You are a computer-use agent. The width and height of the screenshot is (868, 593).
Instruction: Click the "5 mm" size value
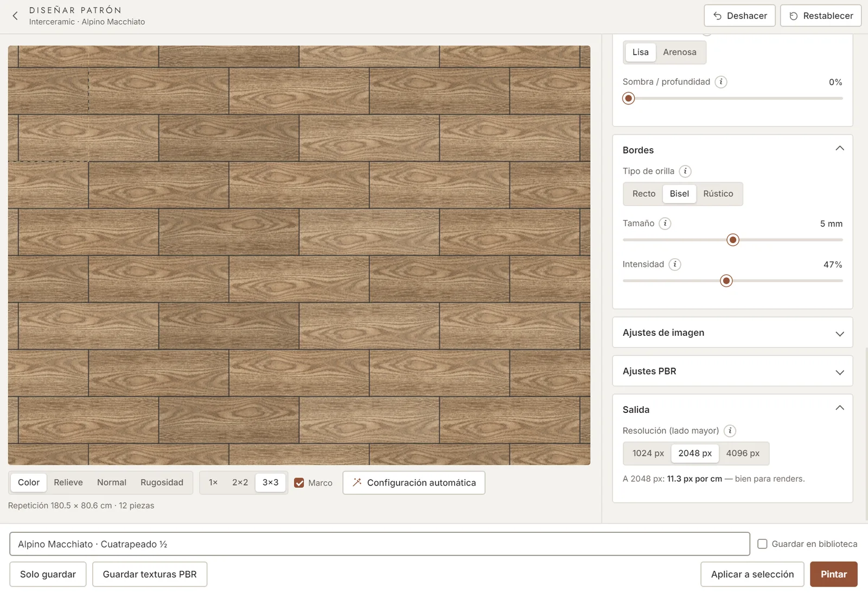(x=831, y=224)
